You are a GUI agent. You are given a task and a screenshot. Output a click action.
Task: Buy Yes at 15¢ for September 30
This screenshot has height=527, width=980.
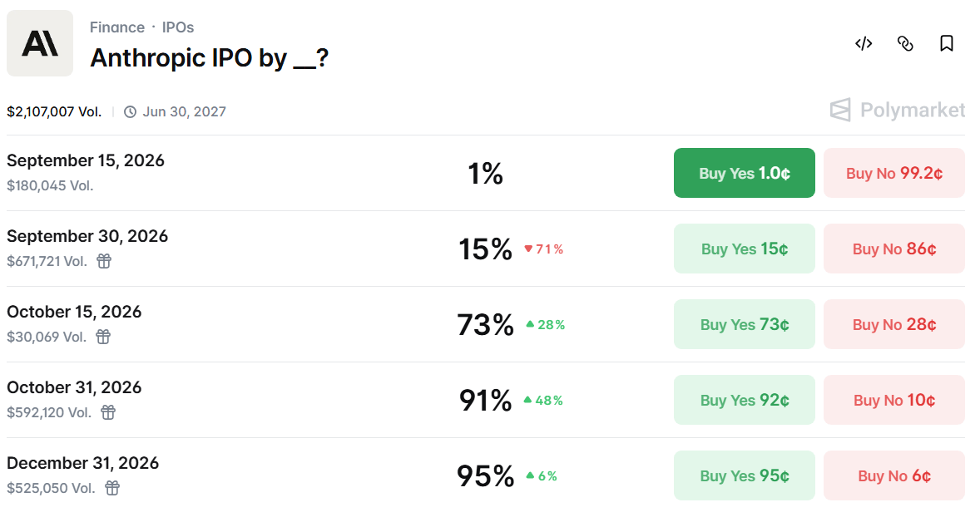pos(745,249)
